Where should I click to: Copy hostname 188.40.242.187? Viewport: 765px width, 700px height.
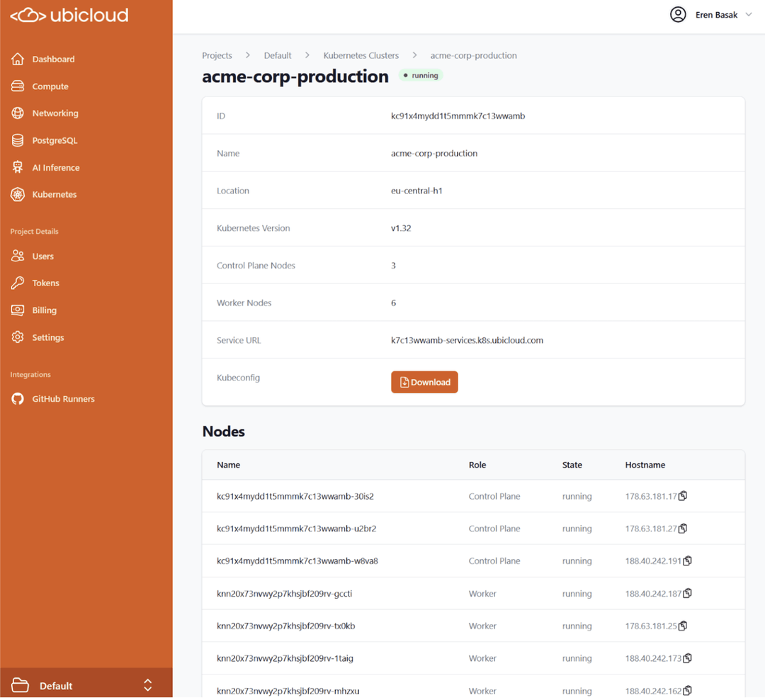(x=687, y=594)
